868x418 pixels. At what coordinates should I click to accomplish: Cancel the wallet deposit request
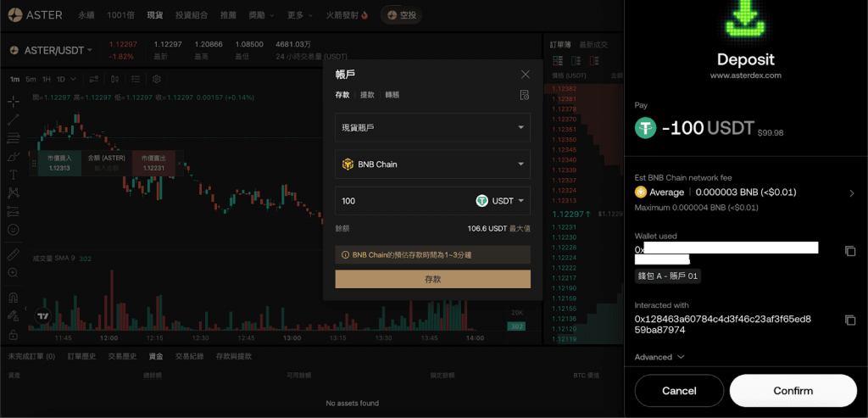[x=679, y=391]
